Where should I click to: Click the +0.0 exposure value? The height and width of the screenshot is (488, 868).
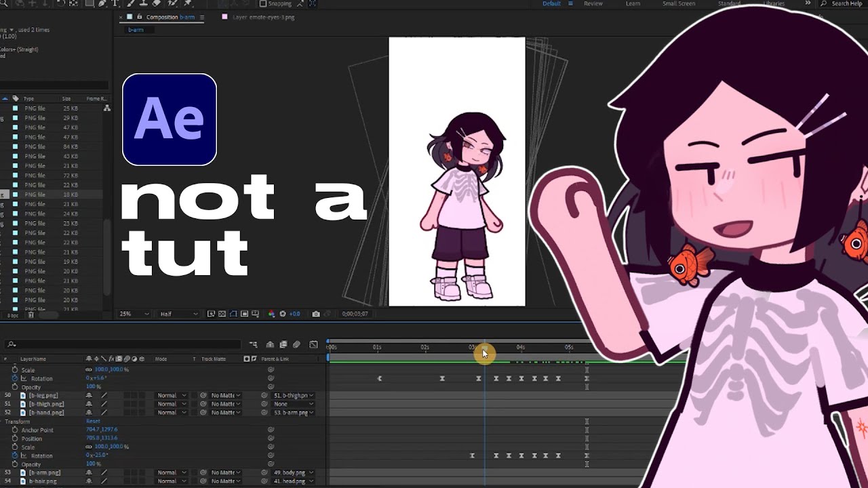295,314
